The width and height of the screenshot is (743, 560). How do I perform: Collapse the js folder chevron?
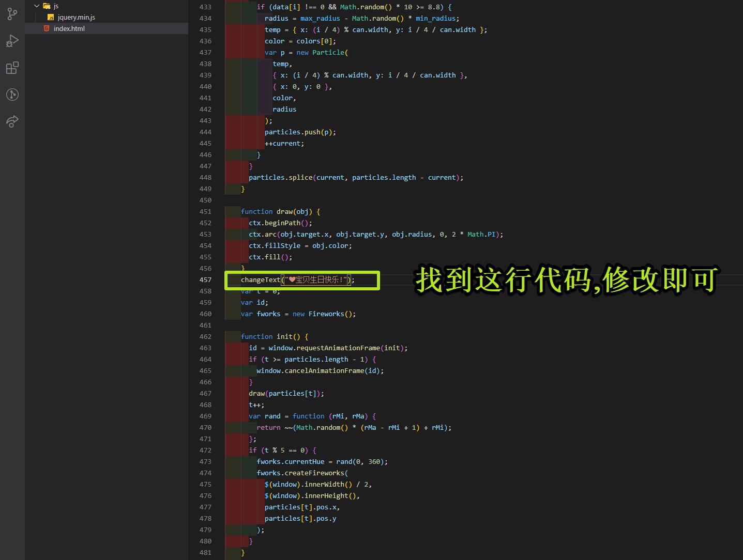pyautogui.click(x=37, y=6)
